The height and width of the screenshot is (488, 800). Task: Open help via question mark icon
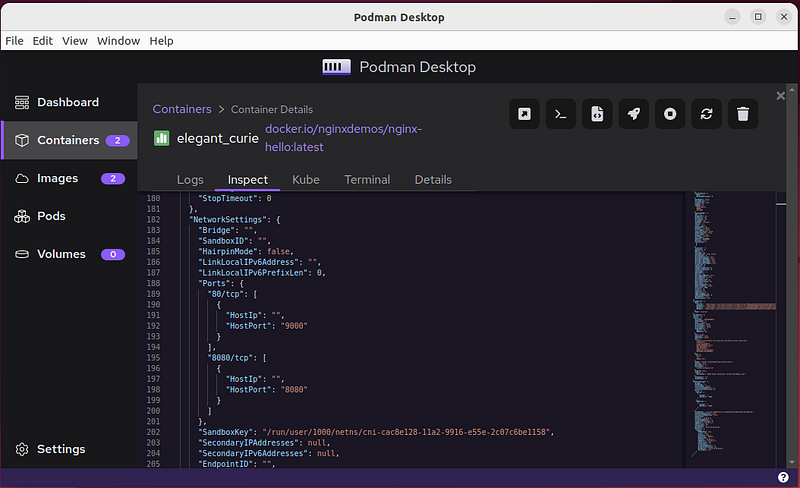point(783,477)
